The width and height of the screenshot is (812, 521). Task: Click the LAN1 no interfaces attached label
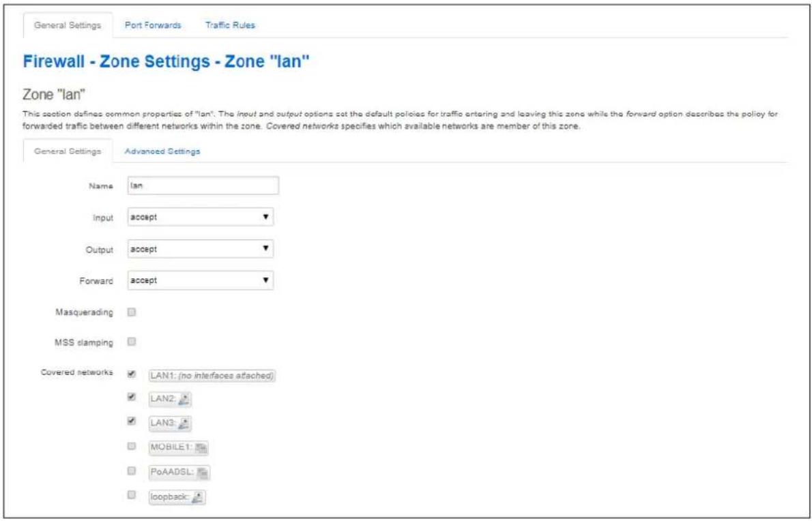(212, 376)
